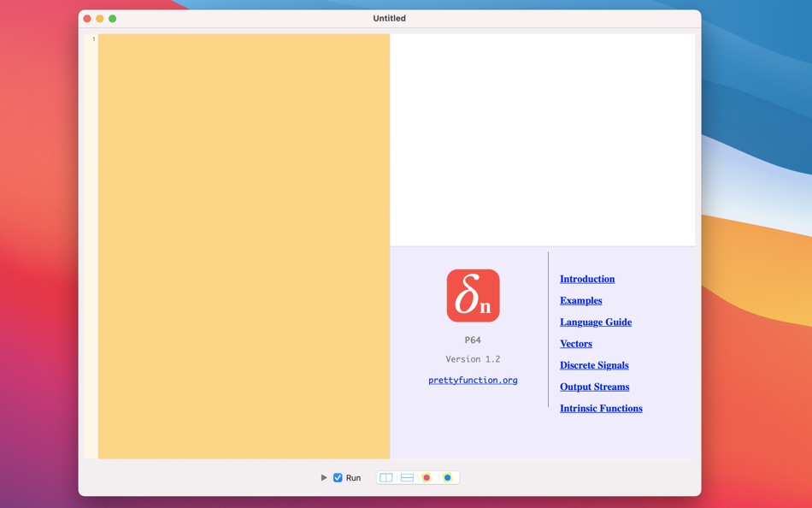This screenshot has width=812, height=508.
Task: Click line number 1 in the gutter
Action: [x=94, y=38]
